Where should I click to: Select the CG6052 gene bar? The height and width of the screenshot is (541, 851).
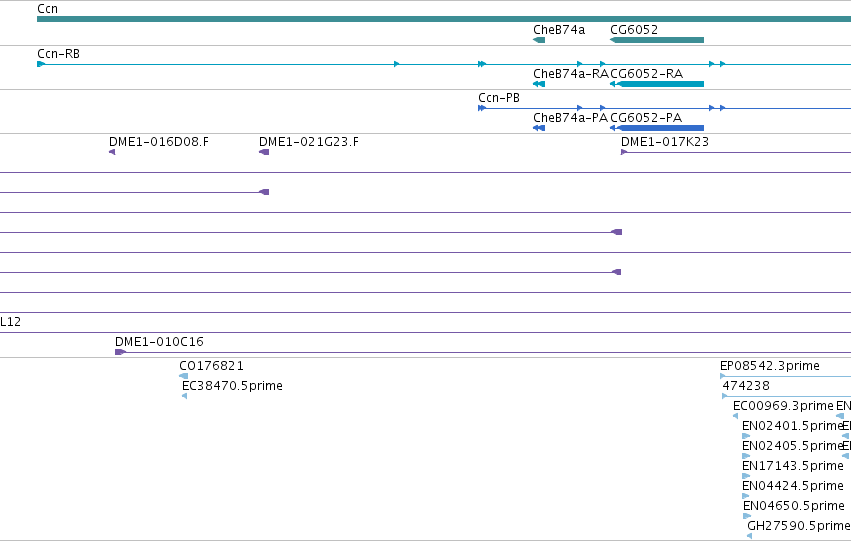pyautogui.click(x=657, y=40)
